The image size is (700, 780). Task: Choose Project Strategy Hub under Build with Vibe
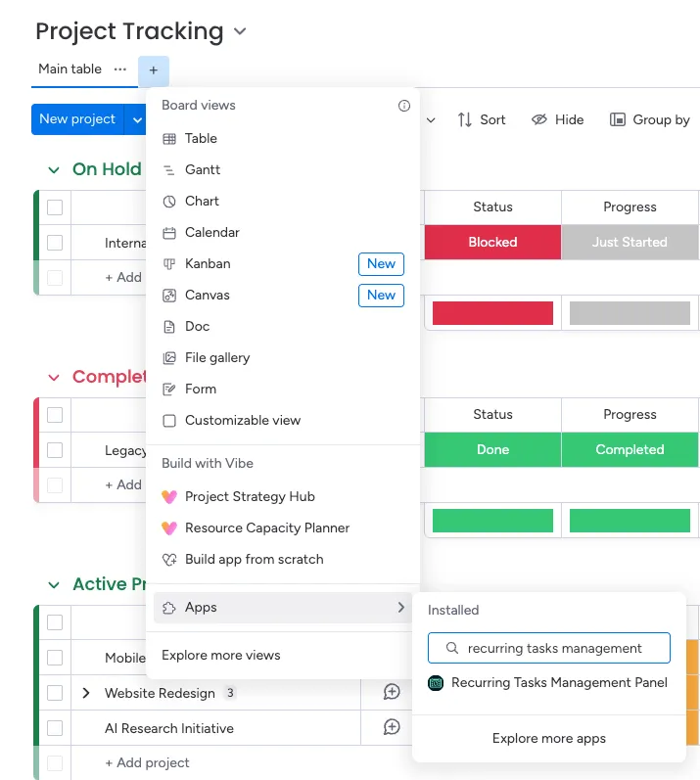[283, 496]
